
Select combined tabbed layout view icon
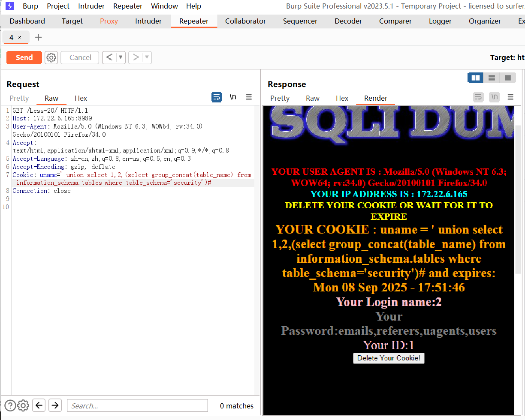point(508,78)
